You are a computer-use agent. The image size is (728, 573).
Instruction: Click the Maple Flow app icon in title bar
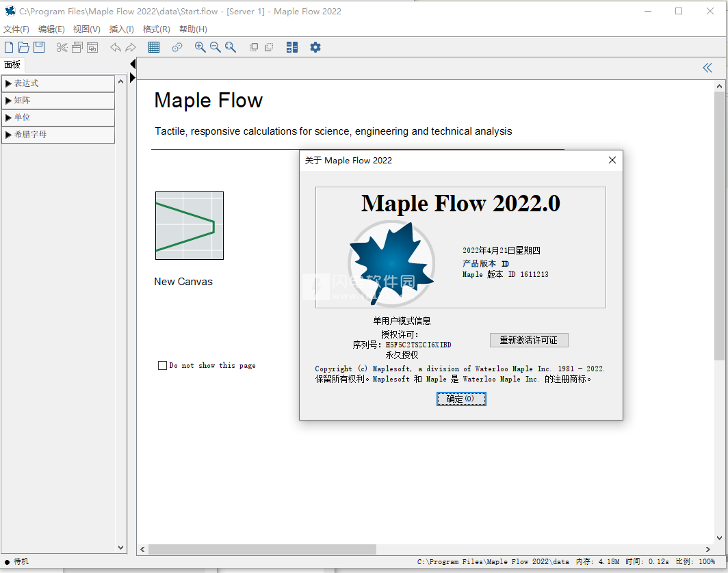coord(10,11)
